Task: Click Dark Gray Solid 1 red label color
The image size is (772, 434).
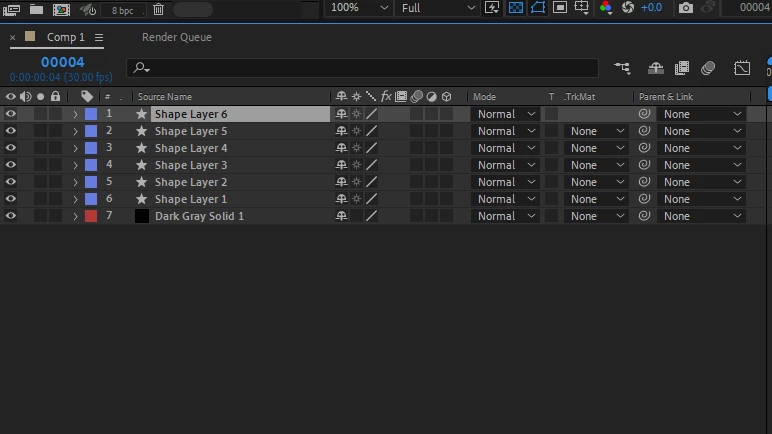Action: pyautogui.click(x=91, y=216)
